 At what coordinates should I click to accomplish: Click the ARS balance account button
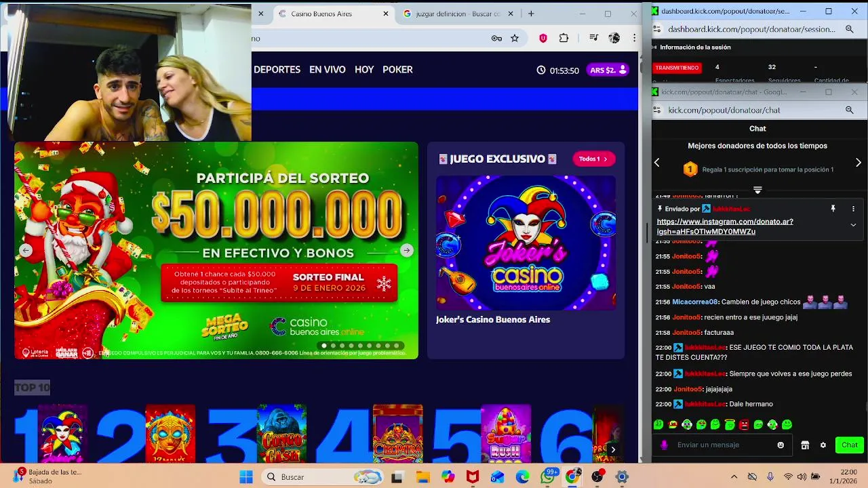pyautogui.click(x=608, y=70)
